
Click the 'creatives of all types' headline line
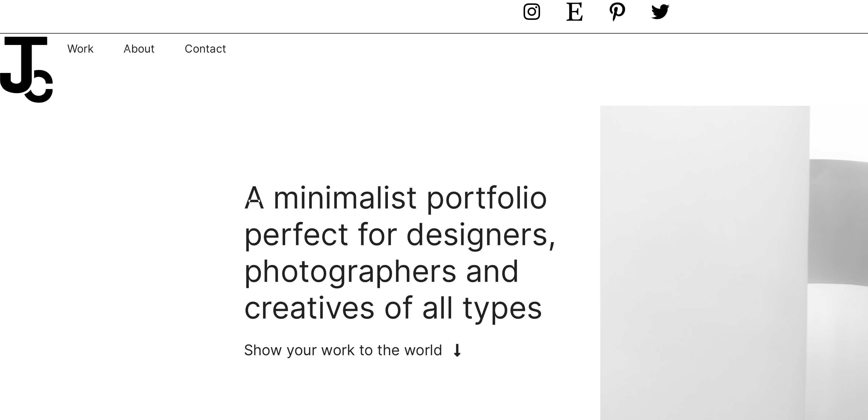point(393,308)
